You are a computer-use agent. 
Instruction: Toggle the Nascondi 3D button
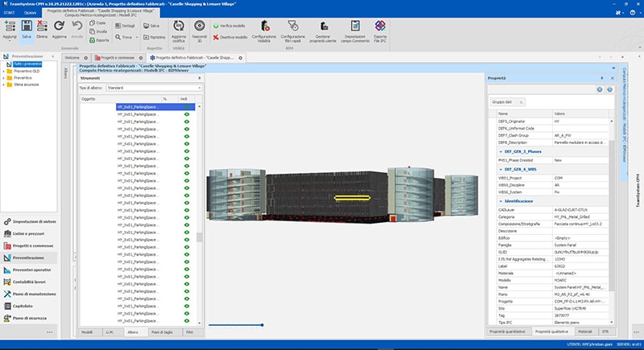click(x=200, y=31)
